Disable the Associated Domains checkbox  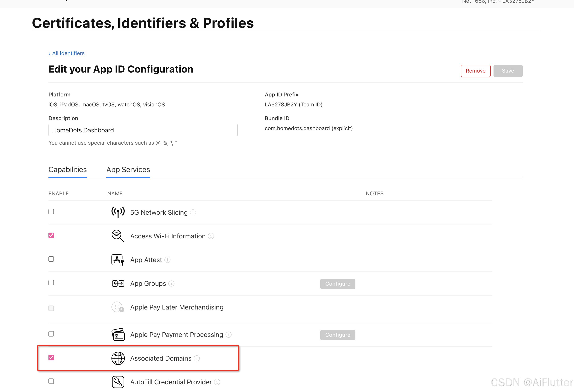(51, 357)
